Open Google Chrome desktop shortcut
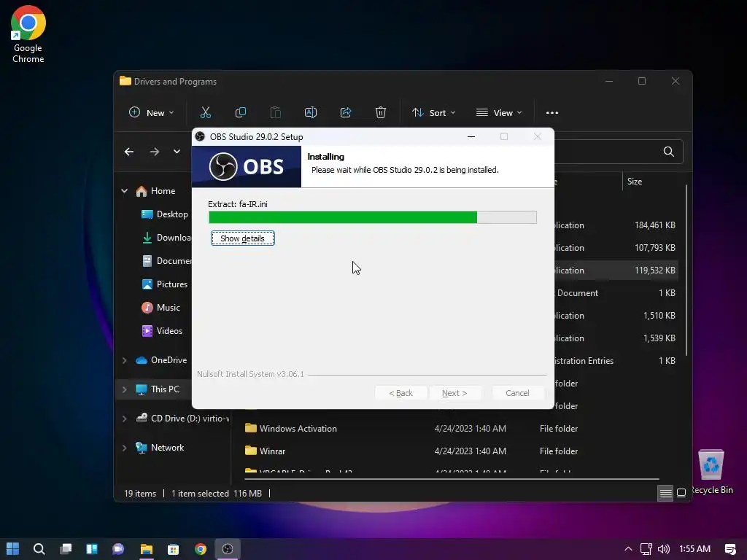Image resolution: width=747 pixels, height=560 pixels. 28,34
